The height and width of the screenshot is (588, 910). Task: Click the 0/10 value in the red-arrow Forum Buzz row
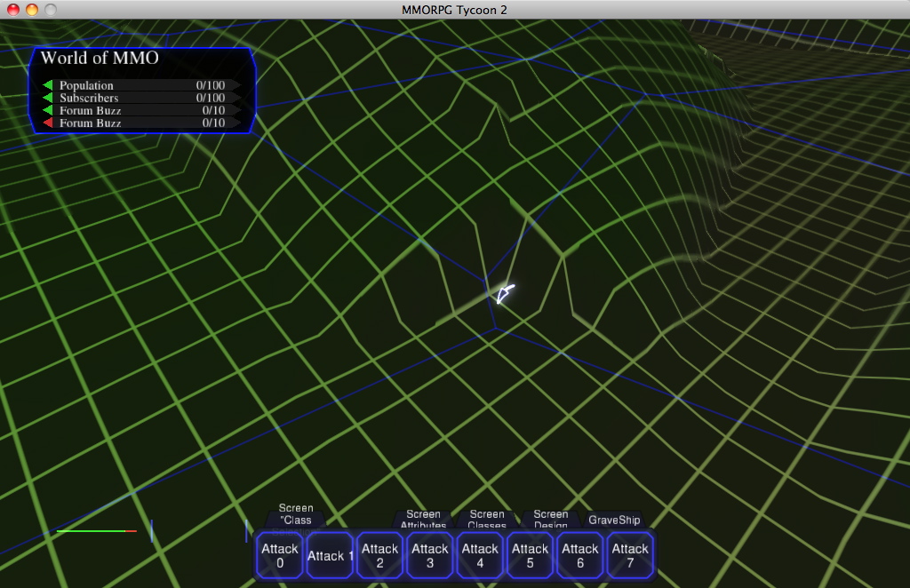[x=213, y=123]
